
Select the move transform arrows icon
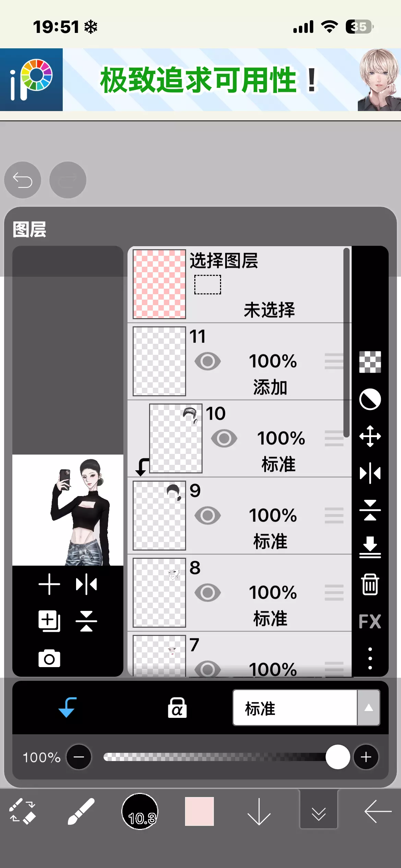coord(370,436)
